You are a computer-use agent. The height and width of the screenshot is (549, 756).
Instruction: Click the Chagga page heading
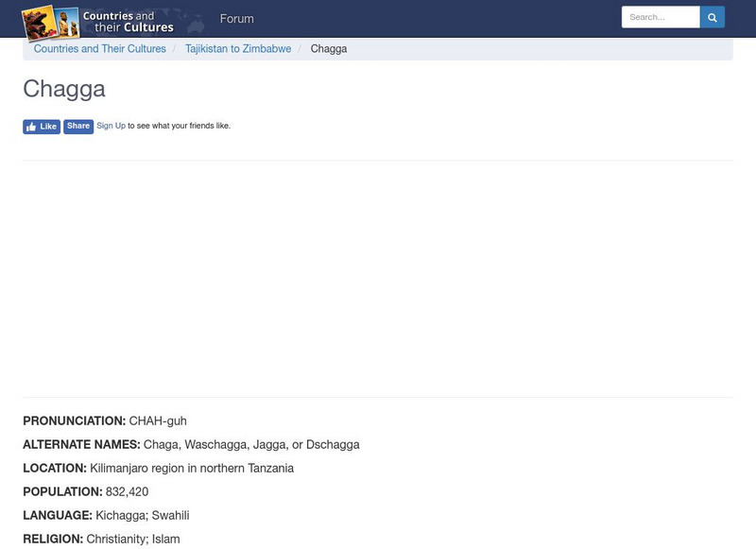64,89
